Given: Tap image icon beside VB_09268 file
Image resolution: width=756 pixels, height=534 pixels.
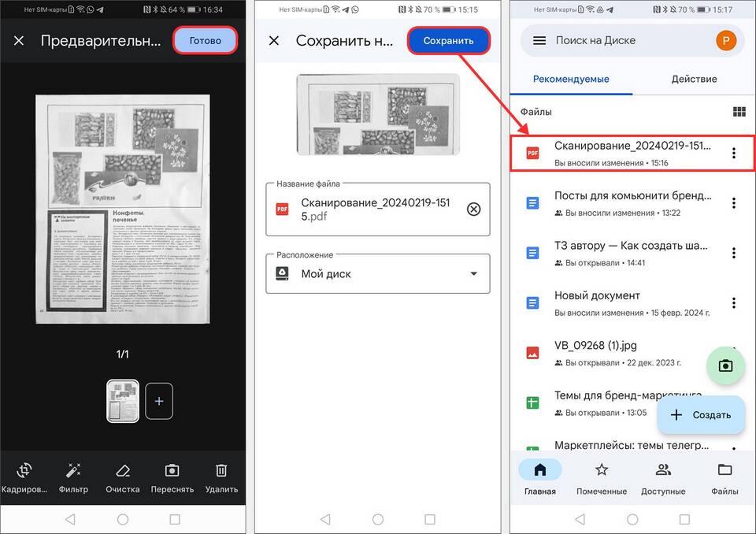Looking at the screenshot, I should pos(532,353).
